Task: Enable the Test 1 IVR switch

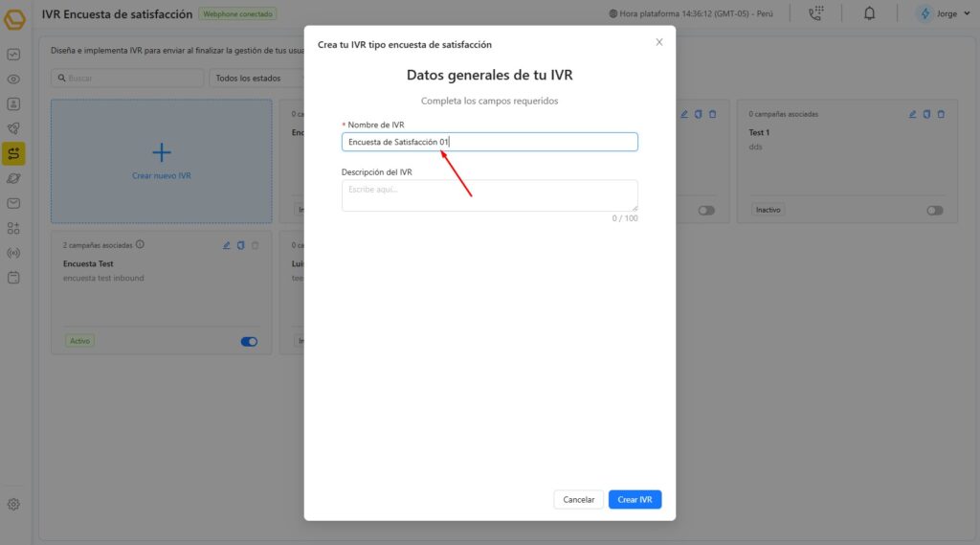Action: point(934,210)
